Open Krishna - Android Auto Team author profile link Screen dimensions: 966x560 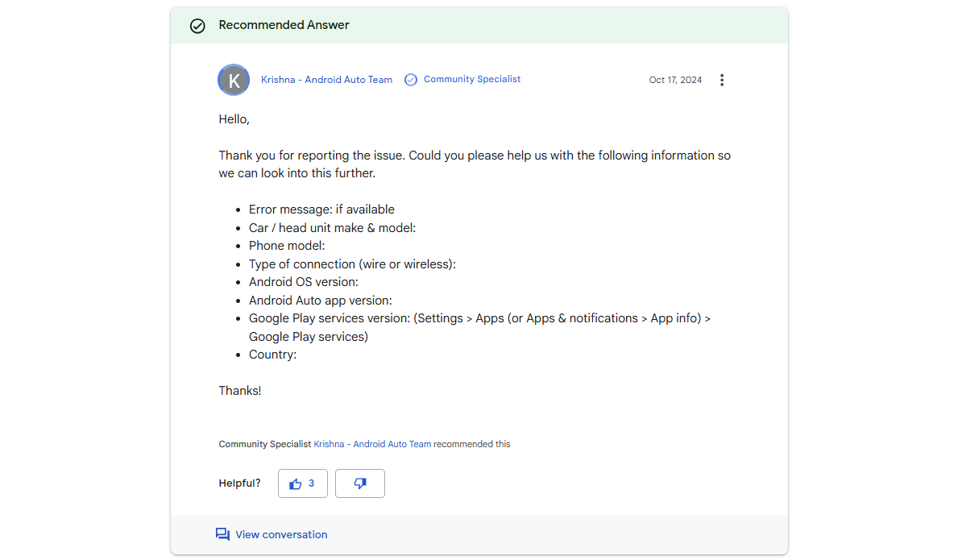pos(326,80)
